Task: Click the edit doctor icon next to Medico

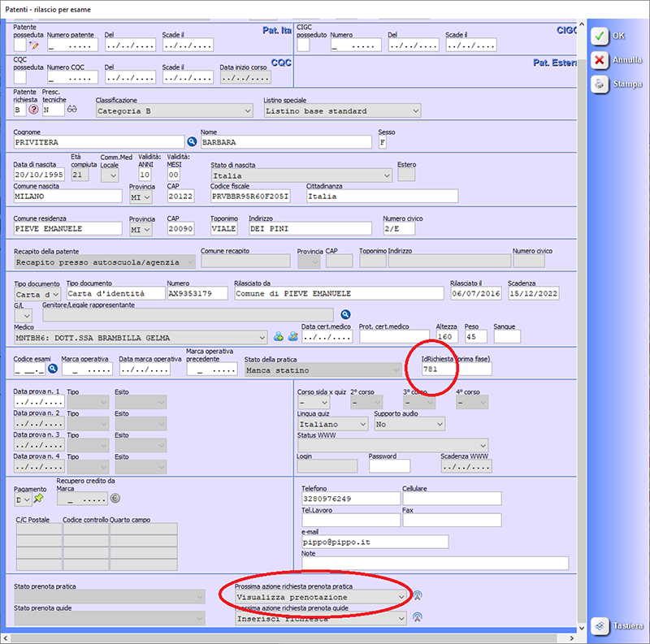Action: click(x=292, y=336)
